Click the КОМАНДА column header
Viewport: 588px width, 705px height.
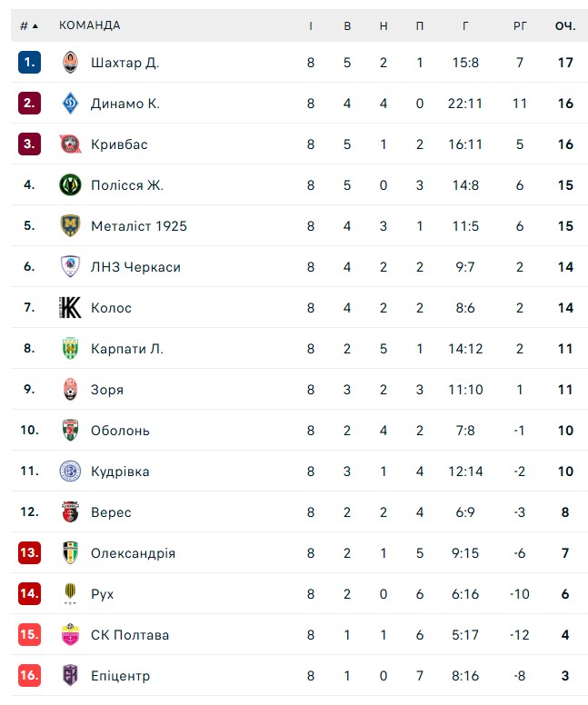coord(90,25)
